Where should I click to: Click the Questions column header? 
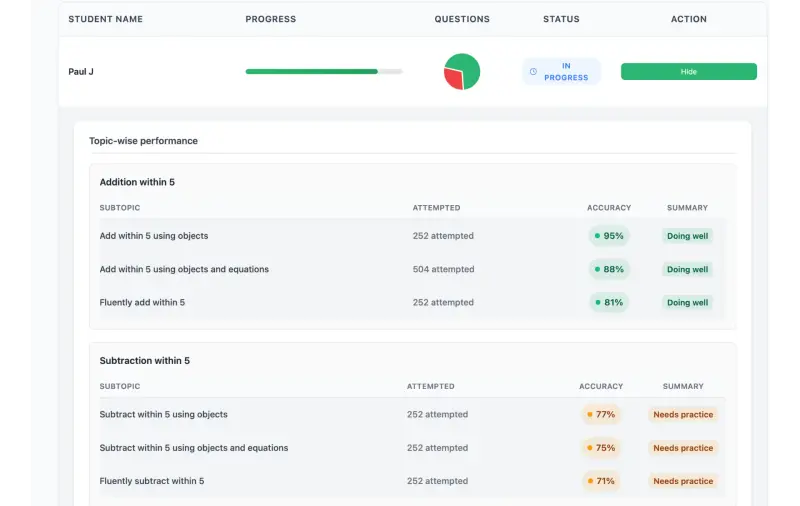(x=462, y=19)
